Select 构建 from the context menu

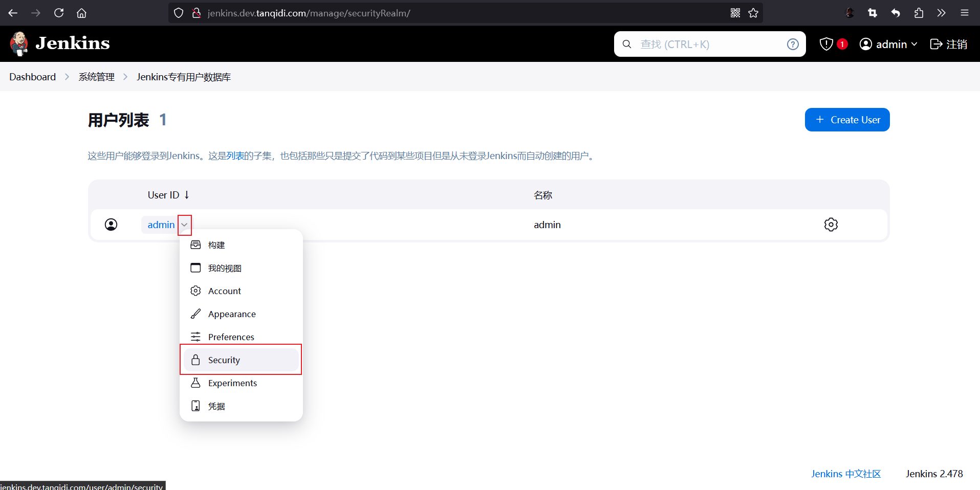pyautogui.click(x=241, y=245)
